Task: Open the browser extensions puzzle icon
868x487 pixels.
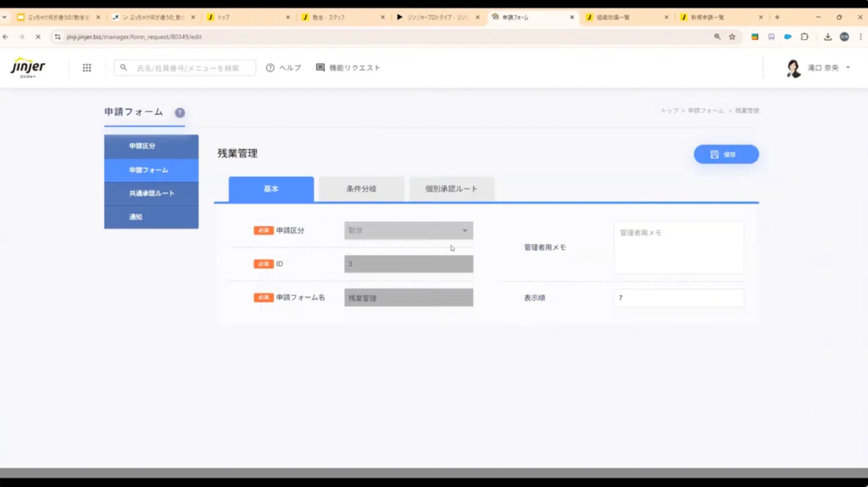Action: click(804, 37)
